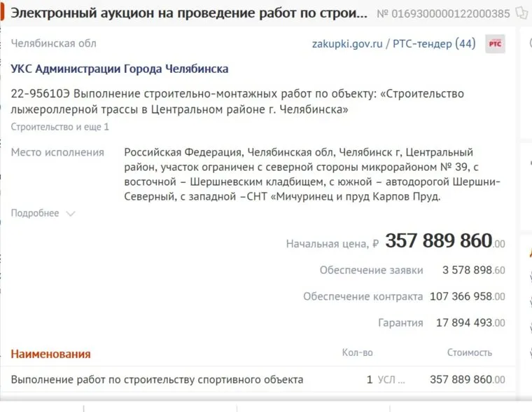This screenshot has width=532, height=412.
Task: Click the Обеспечение контракта amount
Action: 467,296
